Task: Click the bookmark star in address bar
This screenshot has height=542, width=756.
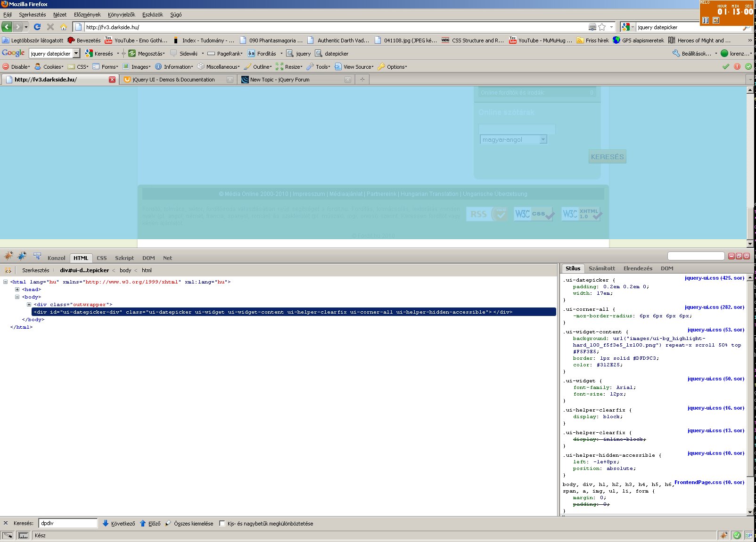Action: coord(602,27)
